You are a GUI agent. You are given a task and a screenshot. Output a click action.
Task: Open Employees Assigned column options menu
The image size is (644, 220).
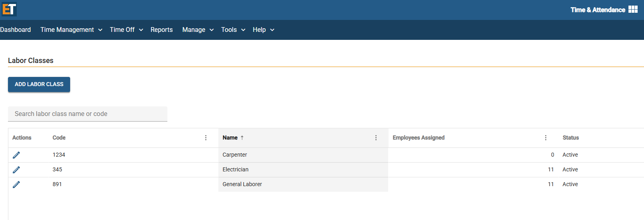pos(546,137)
